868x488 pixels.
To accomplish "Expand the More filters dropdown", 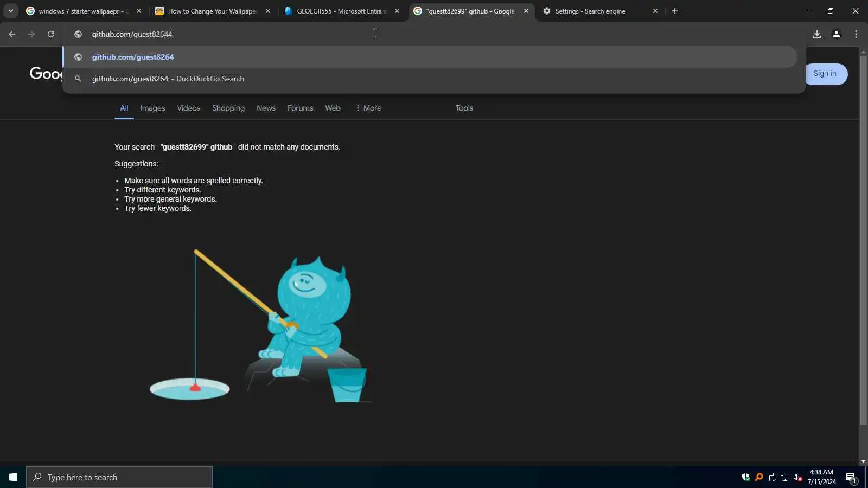I will [x=368, y=108].
